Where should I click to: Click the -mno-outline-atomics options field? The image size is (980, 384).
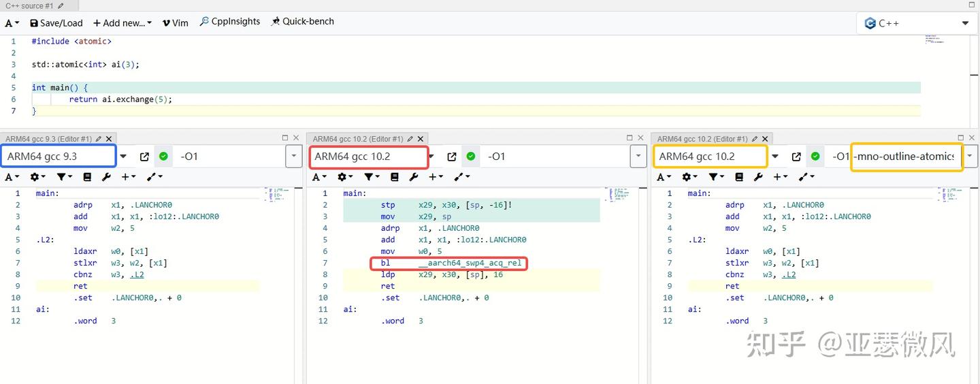904,157
